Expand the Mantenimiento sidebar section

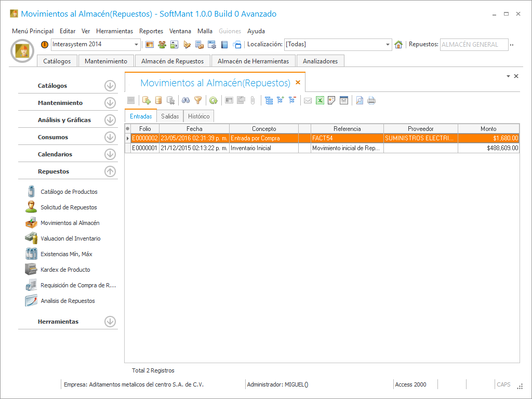click(110, 103)
